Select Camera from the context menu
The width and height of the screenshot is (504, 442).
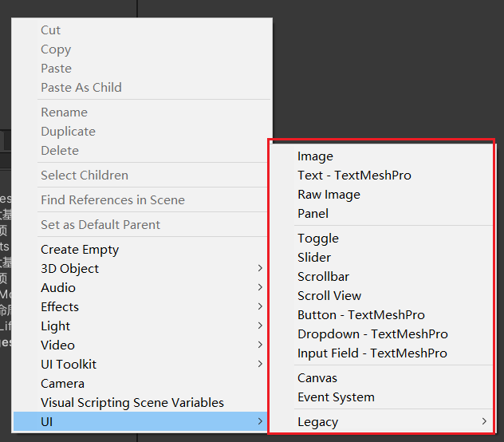(140, 384)
